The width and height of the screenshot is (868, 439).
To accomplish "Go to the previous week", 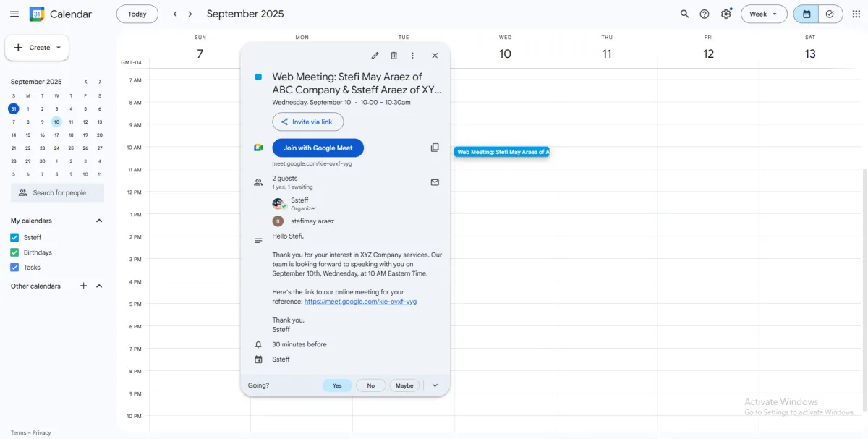I will 175,14.
